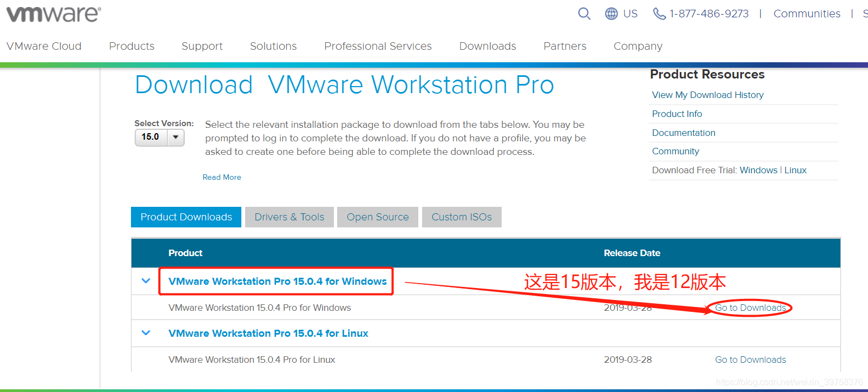Open the Select Version 15.0 dropdown
The image size is (868, 392).
pos(160,137)
